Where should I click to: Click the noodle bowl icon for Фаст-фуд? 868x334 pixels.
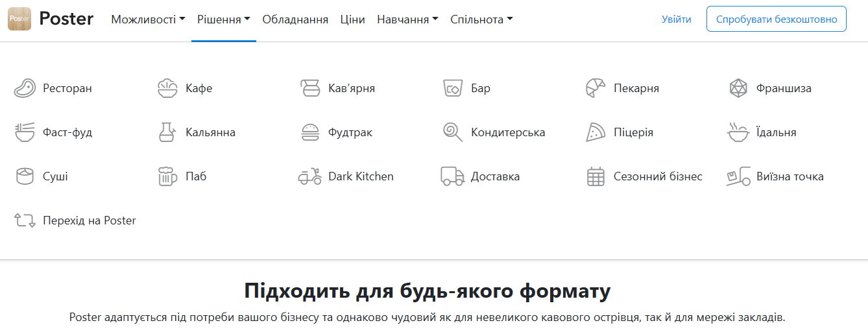[x=25, y=132]
